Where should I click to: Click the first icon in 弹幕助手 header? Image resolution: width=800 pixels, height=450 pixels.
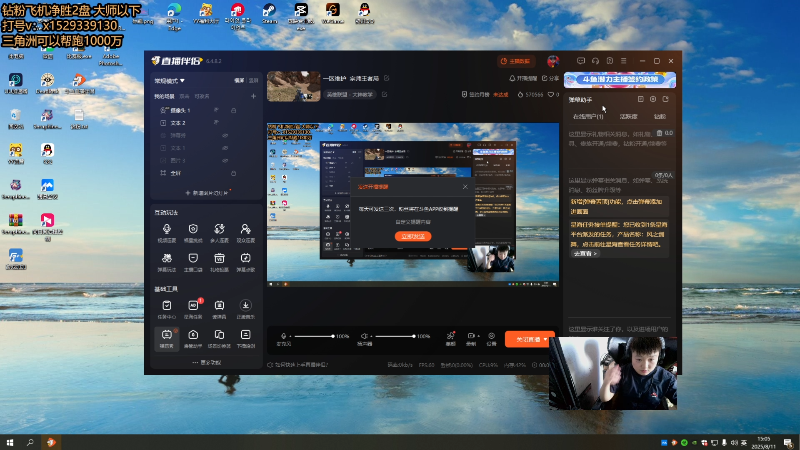(x=641, y=99)
